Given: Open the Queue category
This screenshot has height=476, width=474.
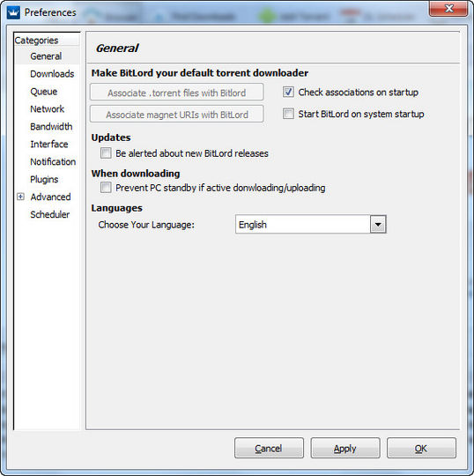Looking at the screenshot, I should [x=44, y=92].
